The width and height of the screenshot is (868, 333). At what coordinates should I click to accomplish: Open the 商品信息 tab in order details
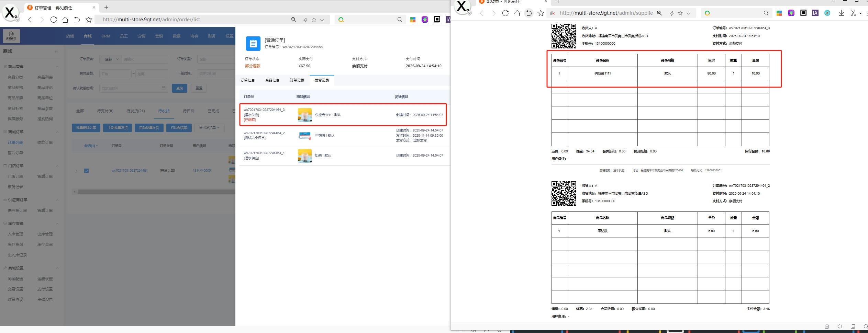click(272, 80)
